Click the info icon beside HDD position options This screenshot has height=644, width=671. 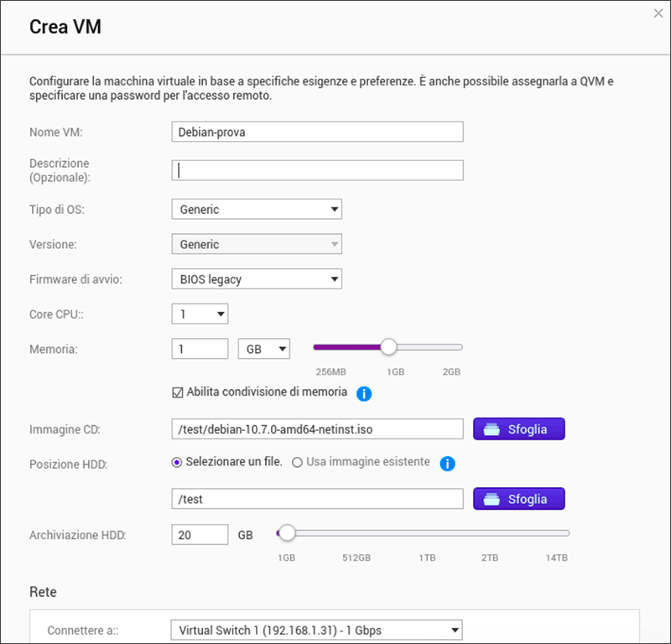click(x=447, y=463)
